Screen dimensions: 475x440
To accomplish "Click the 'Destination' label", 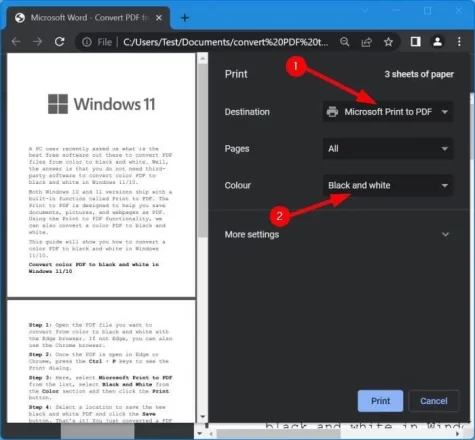I will [x=247, y=112].
